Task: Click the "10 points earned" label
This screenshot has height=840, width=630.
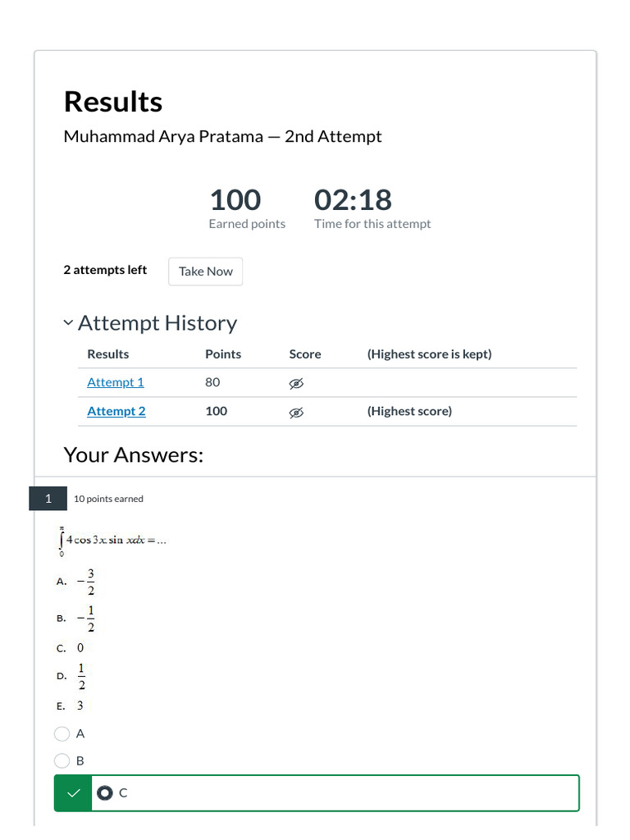Action: tap(108, 499)
